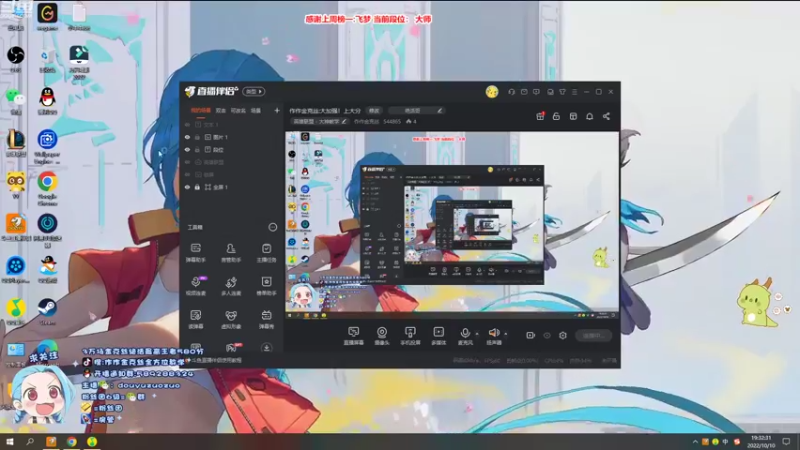Open the OBS Studio desktop icon
Image resolution: width=800 pixels, height=450 pixels.
(x=15, y=59)
